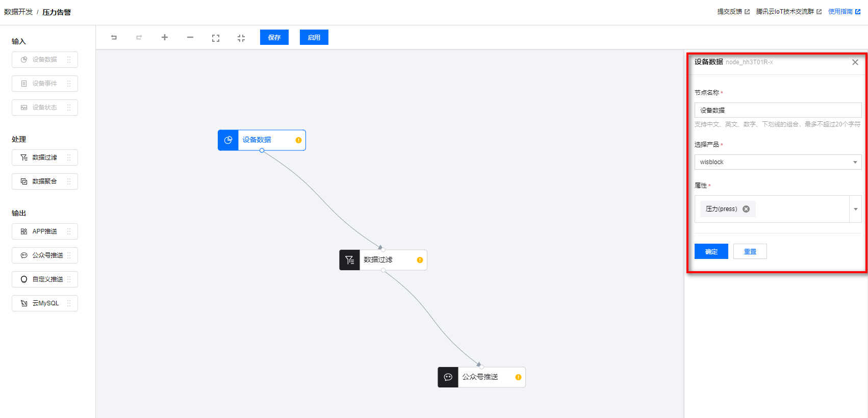The width and height of the screenshot is (868, 418).
Task: Click output port below 数据过滤 node
Action: click(x=383, y=270)
